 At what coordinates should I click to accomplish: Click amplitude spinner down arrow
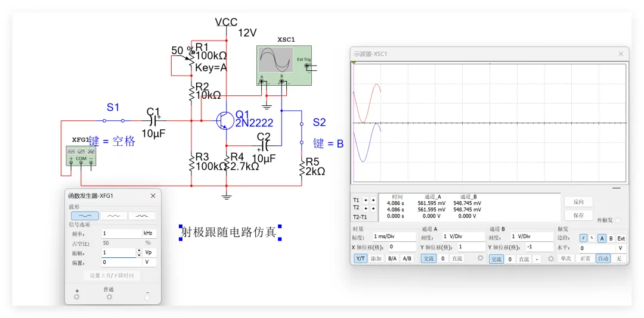coord(139,255)
